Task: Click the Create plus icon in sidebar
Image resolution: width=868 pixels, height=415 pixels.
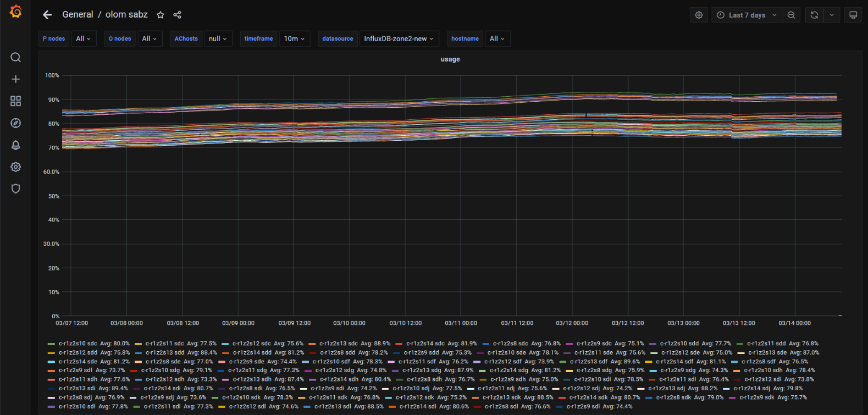Action: [15, 79]
